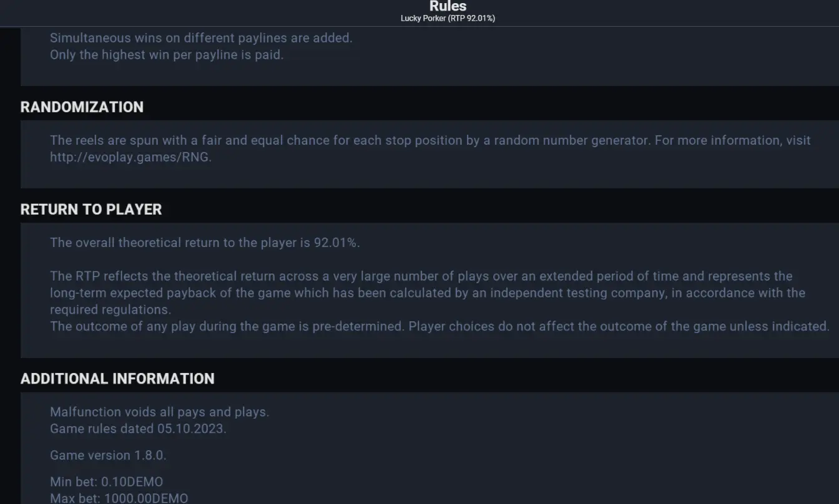Click the RANDOMIZATION section heading
The height and width of the screenshot is (504, 839).
[82, 107]
